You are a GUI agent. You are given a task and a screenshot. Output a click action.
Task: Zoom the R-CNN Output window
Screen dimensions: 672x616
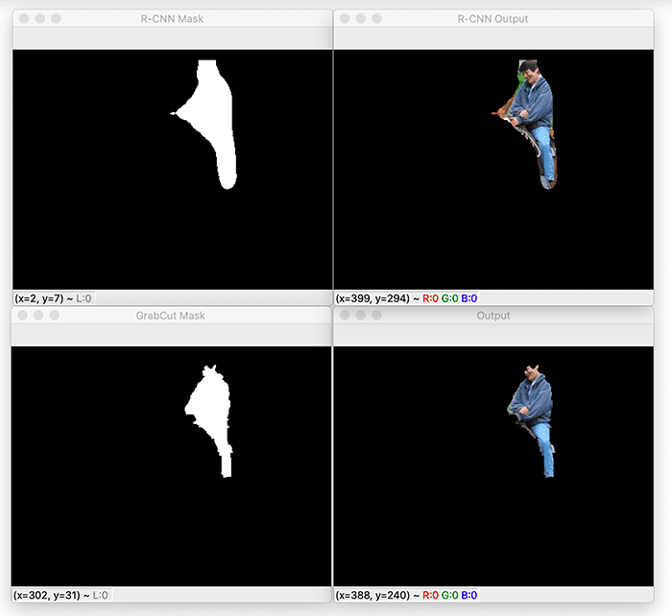coord(376,18)
